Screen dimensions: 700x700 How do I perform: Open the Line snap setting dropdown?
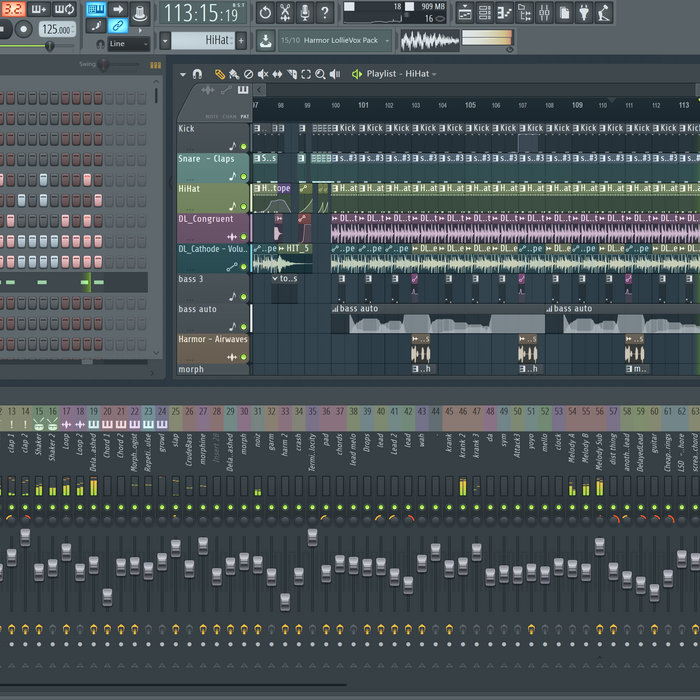click(x=129, y=44)
